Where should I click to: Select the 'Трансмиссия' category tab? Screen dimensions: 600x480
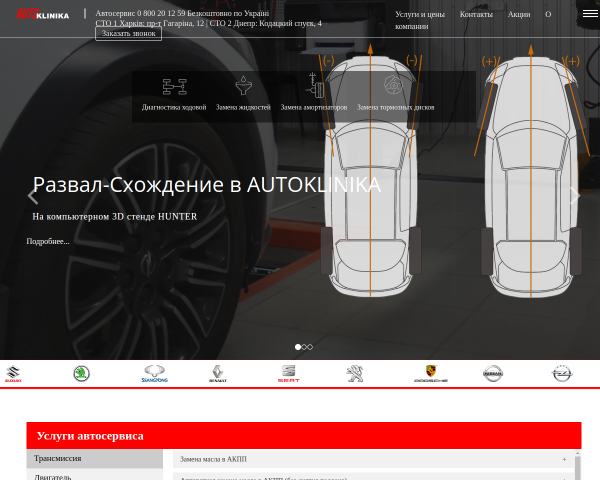95,458
